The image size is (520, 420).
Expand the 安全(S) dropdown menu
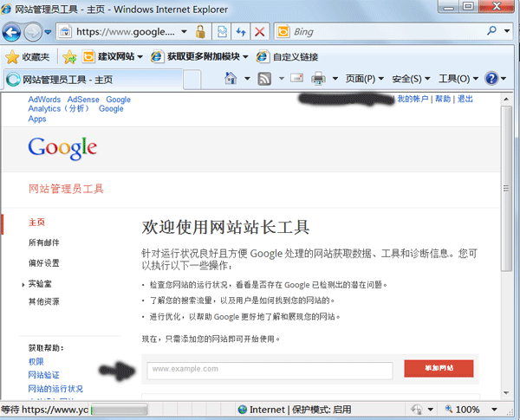coord(411,79)
